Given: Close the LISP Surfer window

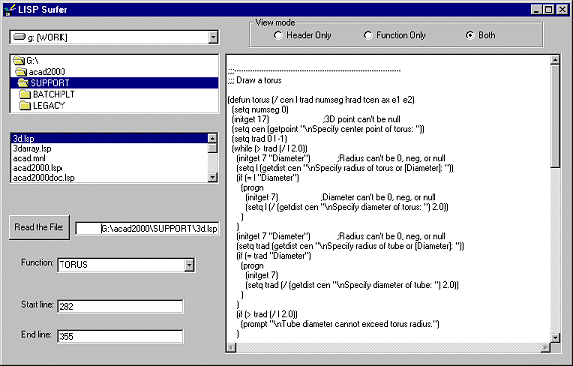Looking at the screenshot, I should coord(562,9).
